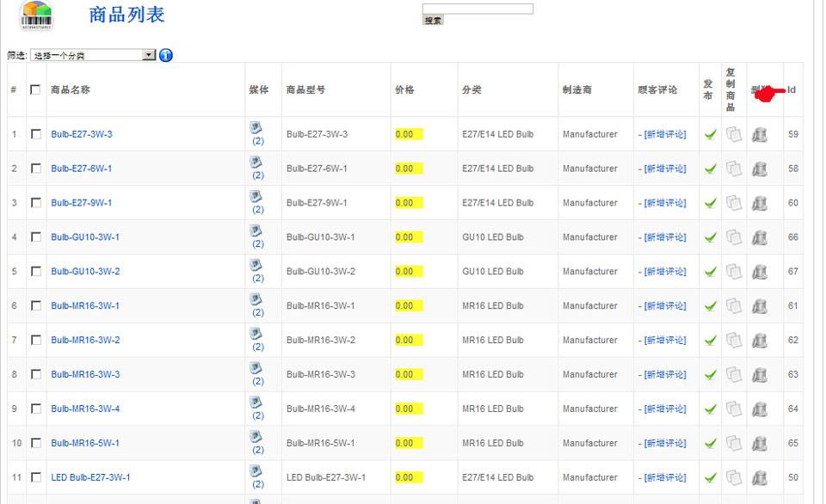The height and width of the screenshot is (504, 826).
Task: Click the 分类 column header
Action: tap(472, 89)
